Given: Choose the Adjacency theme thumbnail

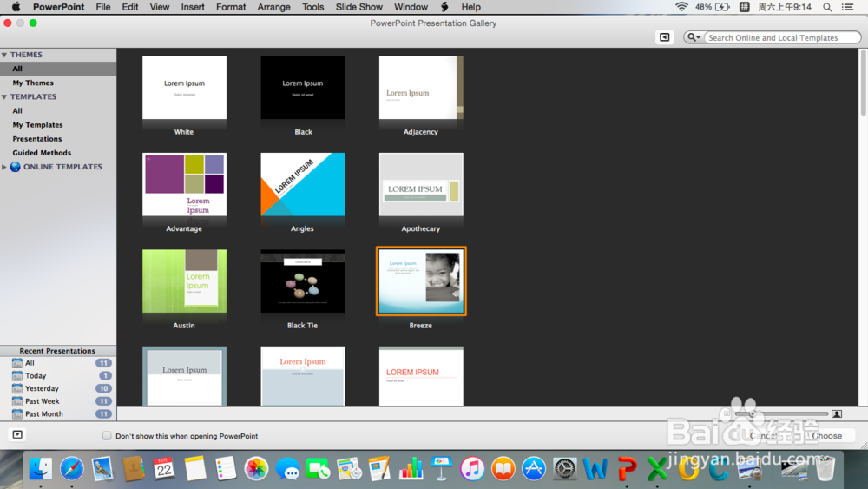Looking at the screenshot, I should click(x=421, y=88).
